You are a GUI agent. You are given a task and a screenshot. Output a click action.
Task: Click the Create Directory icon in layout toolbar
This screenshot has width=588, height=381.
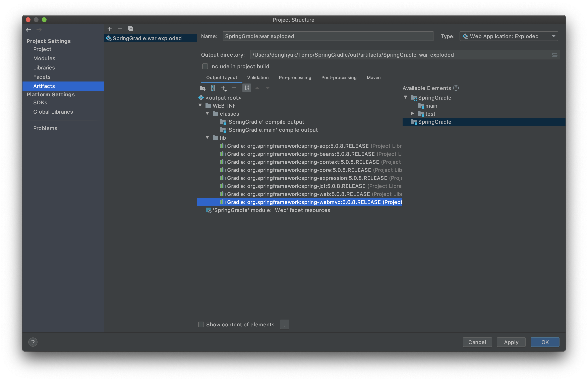pyautogui.click(x=202, y=88)
